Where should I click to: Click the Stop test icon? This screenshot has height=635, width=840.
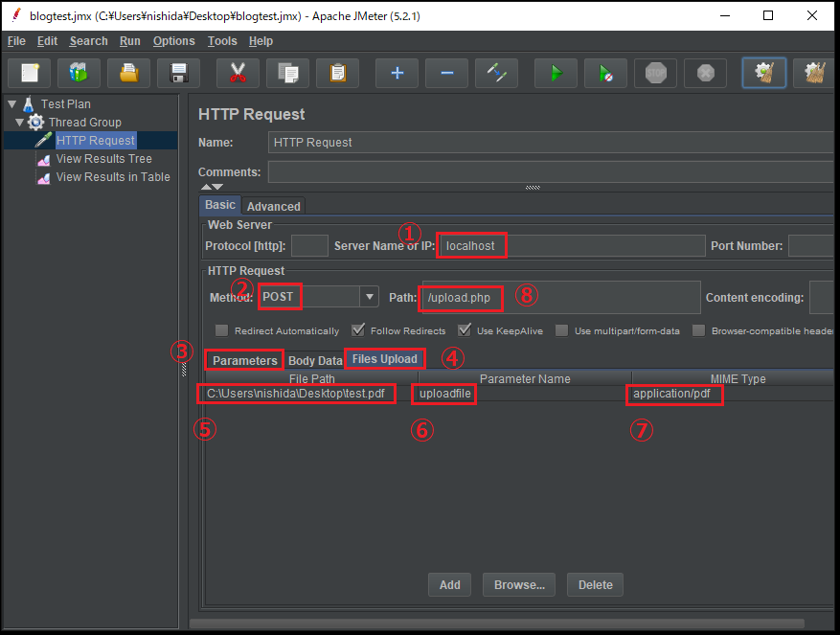click(x=656, y=73)
